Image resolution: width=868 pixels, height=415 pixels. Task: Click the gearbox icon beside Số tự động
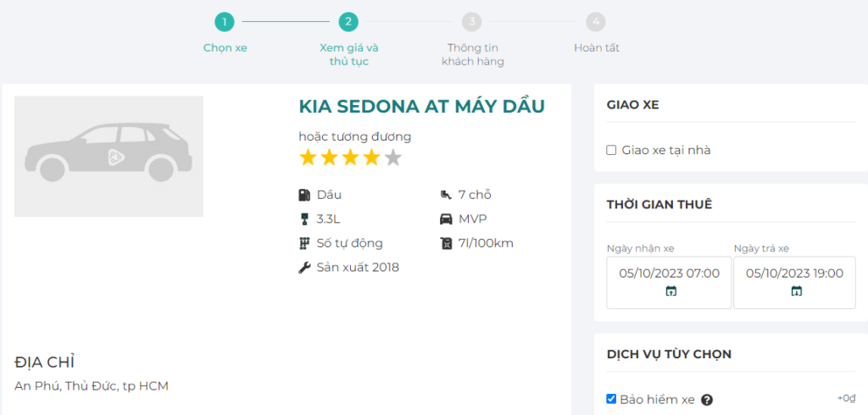[x=304, y=244]
